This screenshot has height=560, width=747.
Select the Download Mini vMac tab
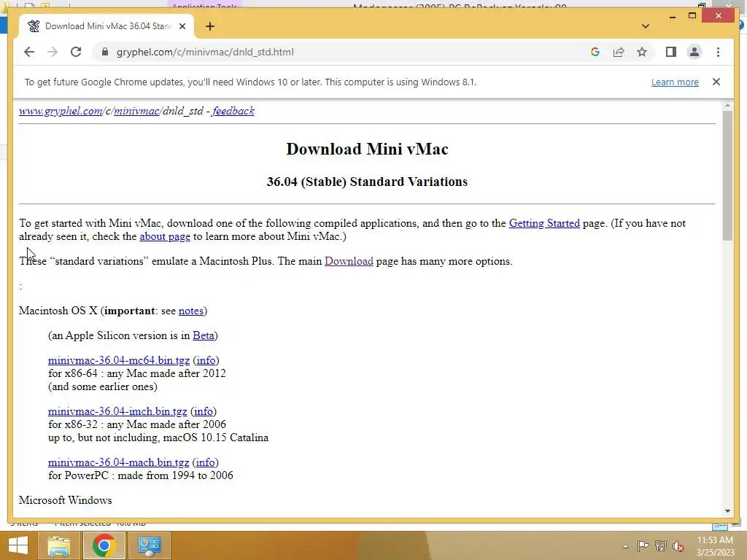107,26
